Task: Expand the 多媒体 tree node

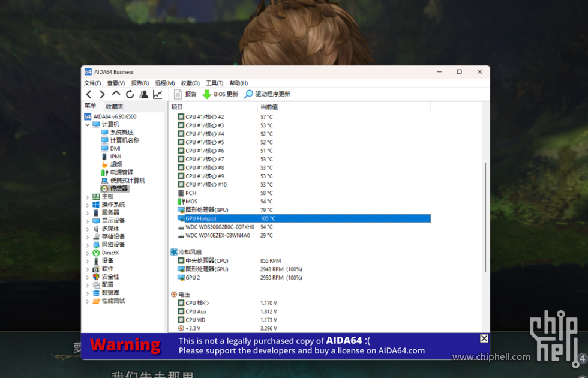Action: pyautogui.click(x=88, y=229)
